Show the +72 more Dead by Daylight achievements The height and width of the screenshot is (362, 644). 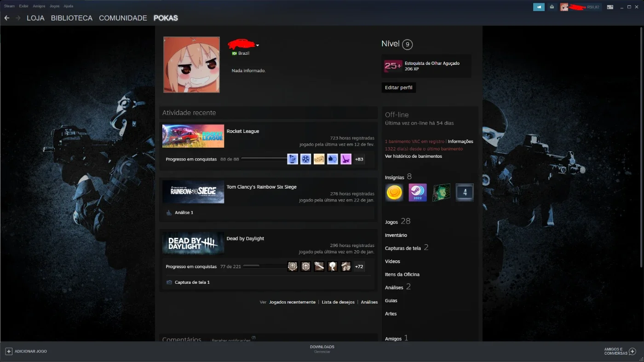[359, 266]
